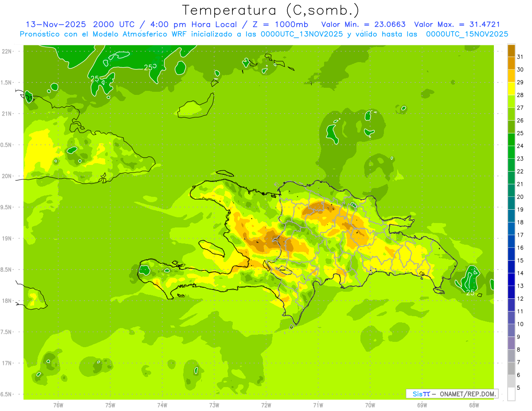
Task: Click the "19" label on the colorbar
Action: [x=520, y=209]
